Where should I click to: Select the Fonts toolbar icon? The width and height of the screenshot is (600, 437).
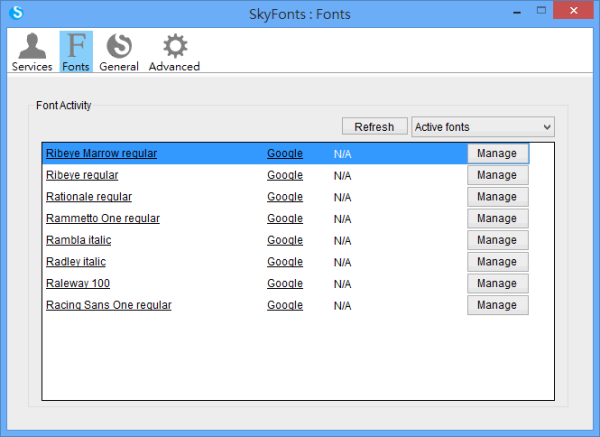(x=75, y=52)
